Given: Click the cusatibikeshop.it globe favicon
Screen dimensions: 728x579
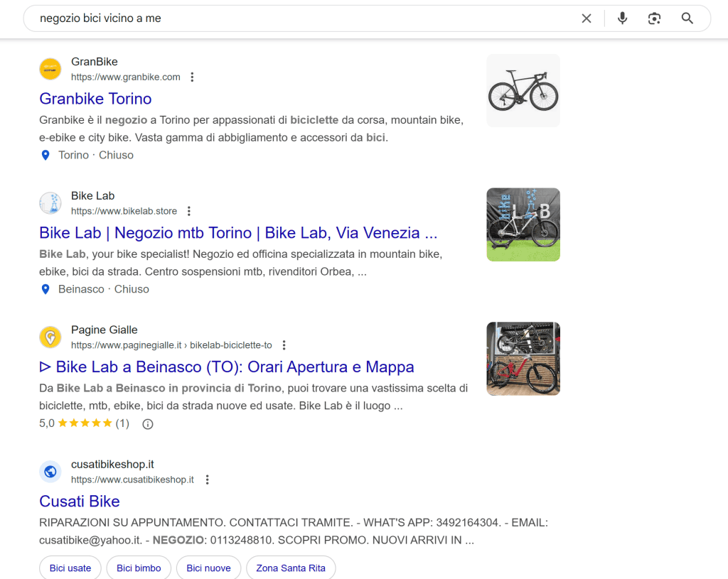Looking at the screenshot, I should tap(50, 472).
